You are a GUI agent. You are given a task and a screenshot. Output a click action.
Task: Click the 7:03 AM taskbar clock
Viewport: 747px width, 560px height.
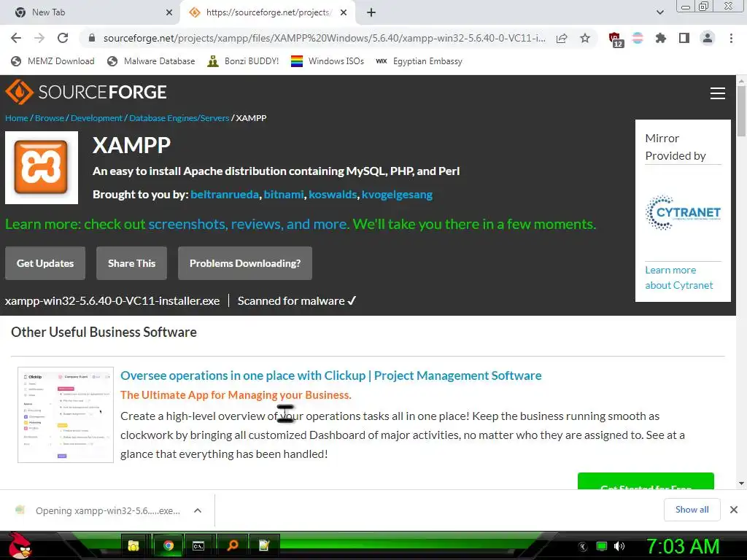point(683,546)
